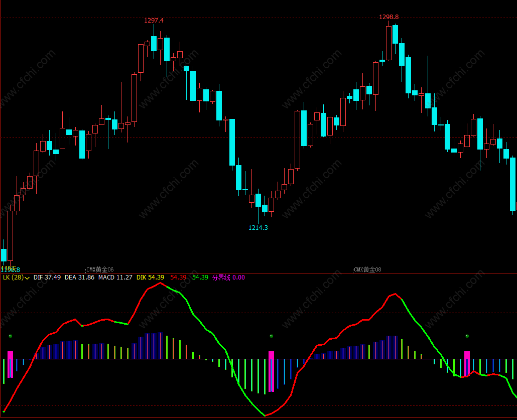517x420 pixels.
Task: Click the middle green dot signal marker
Action: click(272, 336)
